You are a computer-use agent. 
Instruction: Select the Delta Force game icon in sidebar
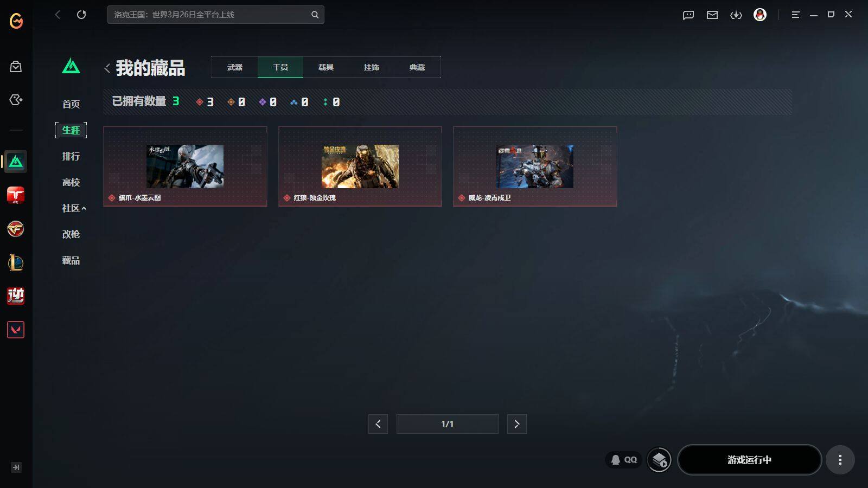point(16,162)
